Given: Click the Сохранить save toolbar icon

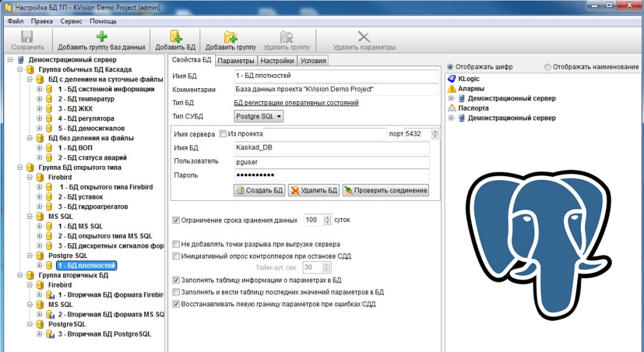Looking at the screenshot, I should tap(27, 37).
